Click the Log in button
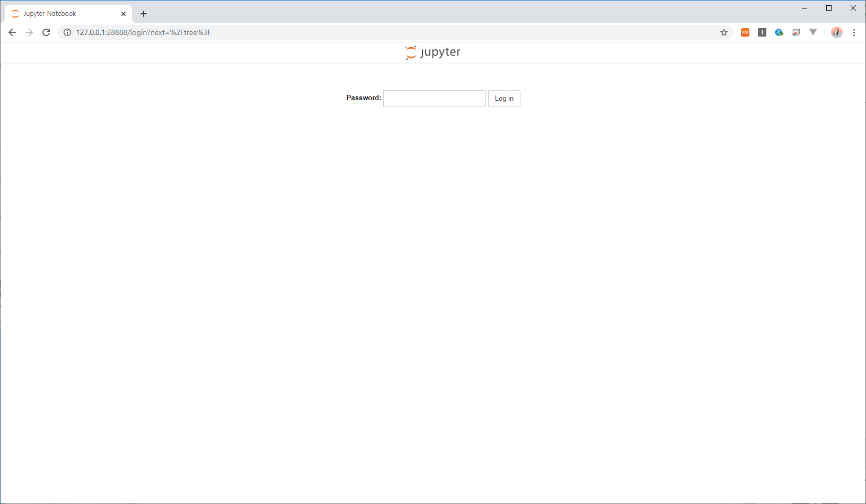 [x=504, y=99]
